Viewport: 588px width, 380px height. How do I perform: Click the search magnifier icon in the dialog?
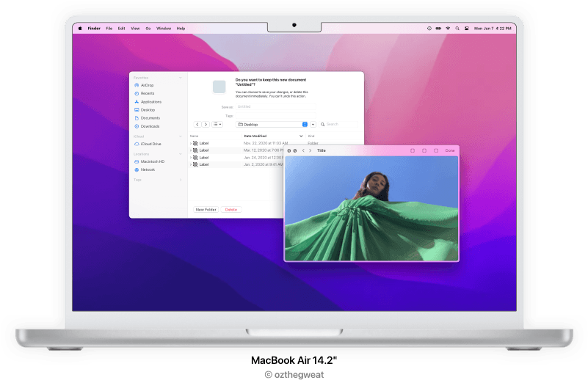coord(322,124)
